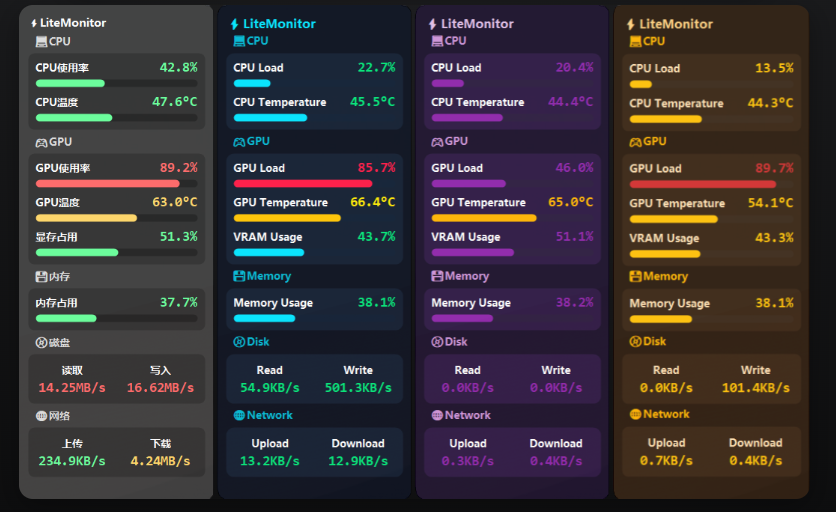Click the 101.4KB/s disk write value
This screenshot has width=836, height=512.
756,388
